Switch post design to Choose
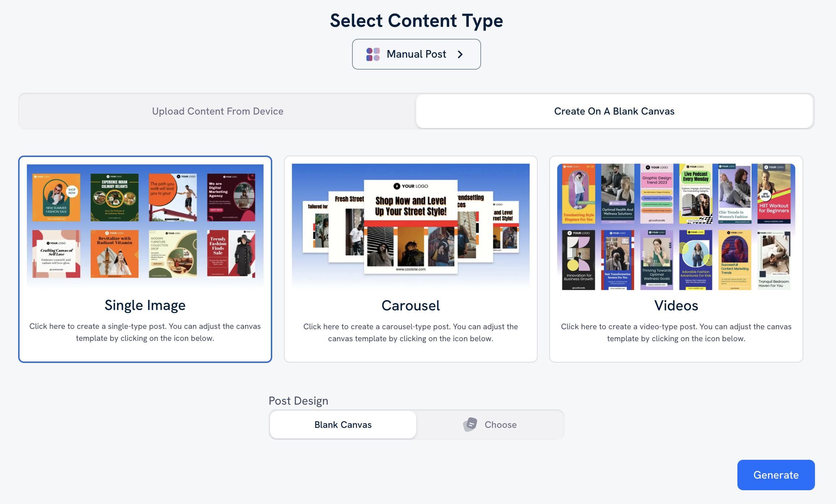The height and width of the screenshot is (504, 836). point(500,424)
